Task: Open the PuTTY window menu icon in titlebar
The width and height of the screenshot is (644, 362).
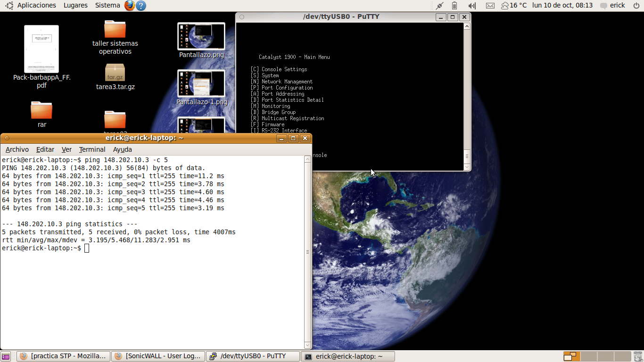Action: click(242, 17)
